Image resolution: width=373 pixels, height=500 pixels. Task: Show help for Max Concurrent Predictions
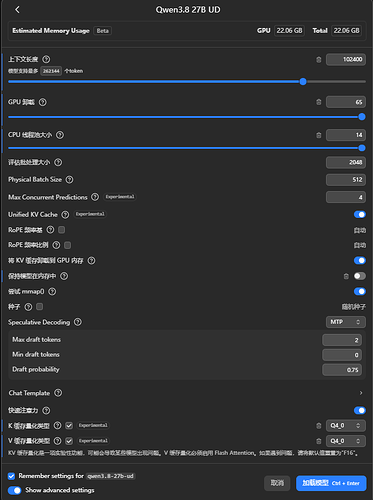coord(95,197)
